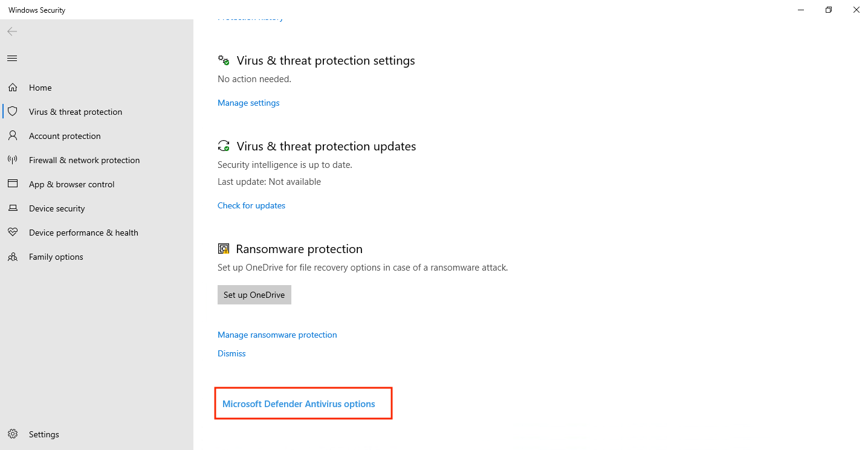Click the App & browser control icon
The height and width of the screenshot is (450, 868).
(13, 184)
